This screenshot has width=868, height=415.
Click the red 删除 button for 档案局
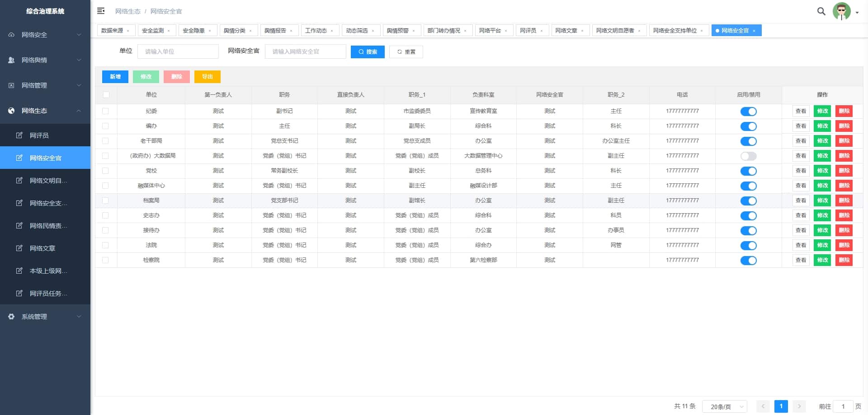click(844, 201)
